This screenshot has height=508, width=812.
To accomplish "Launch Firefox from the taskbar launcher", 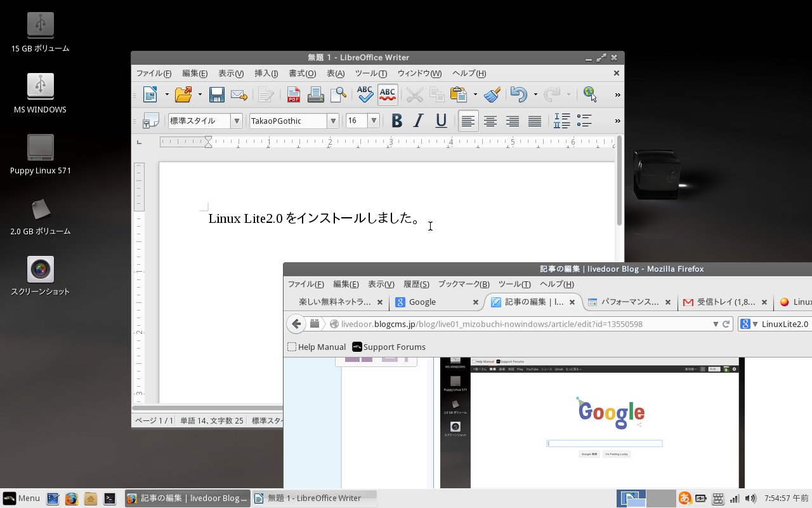I will [71, 498].
